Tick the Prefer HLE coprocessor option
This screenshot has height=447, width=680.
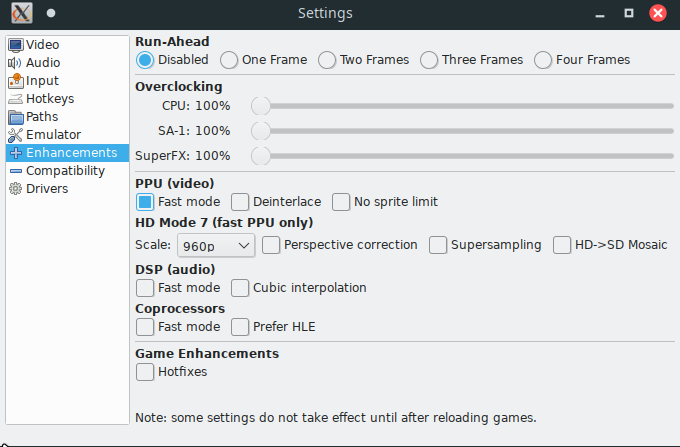point(240,327)
